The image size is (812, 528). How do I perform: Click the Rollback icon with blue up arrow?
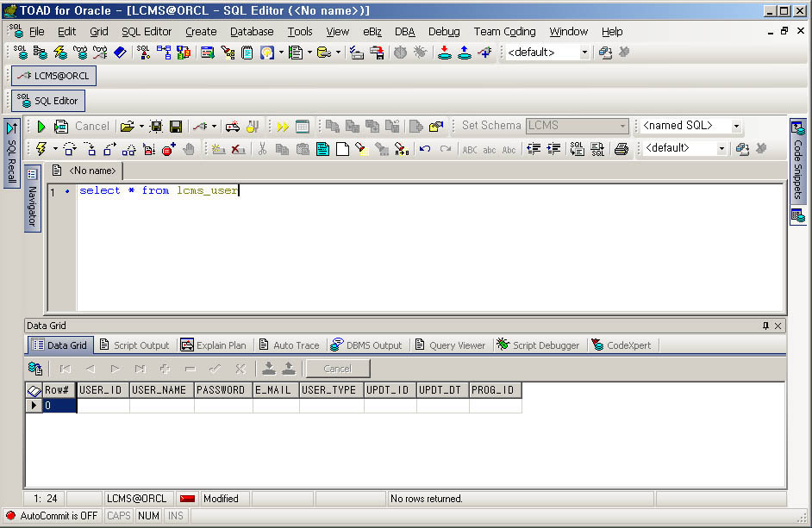465,53
